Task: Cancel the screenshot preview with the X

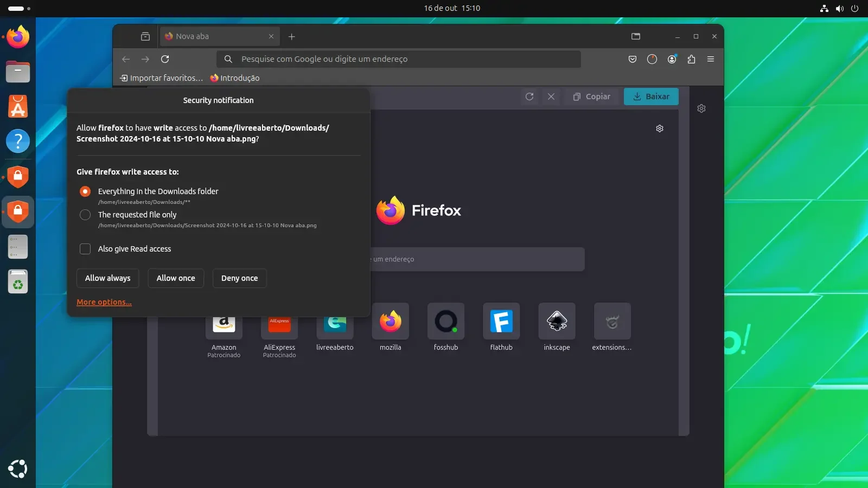Action: [x=551, y=97]
